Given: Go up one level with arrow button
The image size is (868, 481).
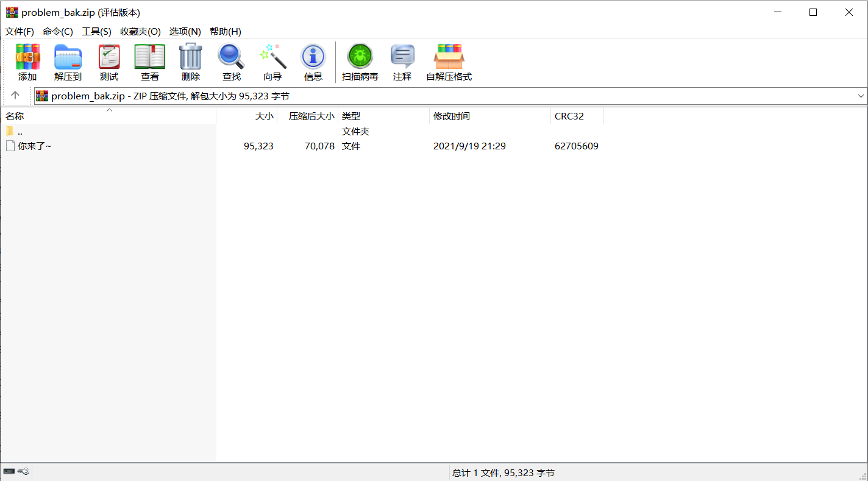Looking at the screenshot, I should click(15, 95).
